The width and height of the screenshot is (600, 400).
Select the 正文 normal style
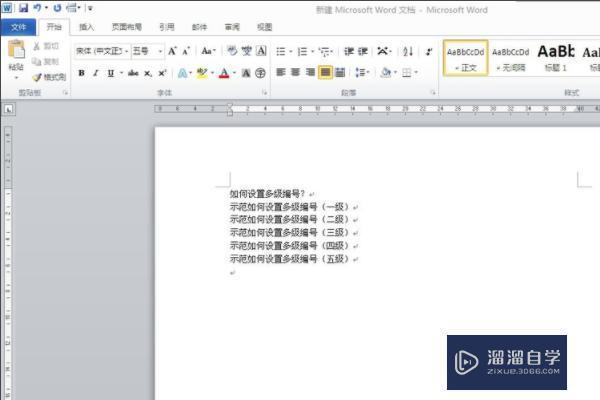tap(465, 58)
